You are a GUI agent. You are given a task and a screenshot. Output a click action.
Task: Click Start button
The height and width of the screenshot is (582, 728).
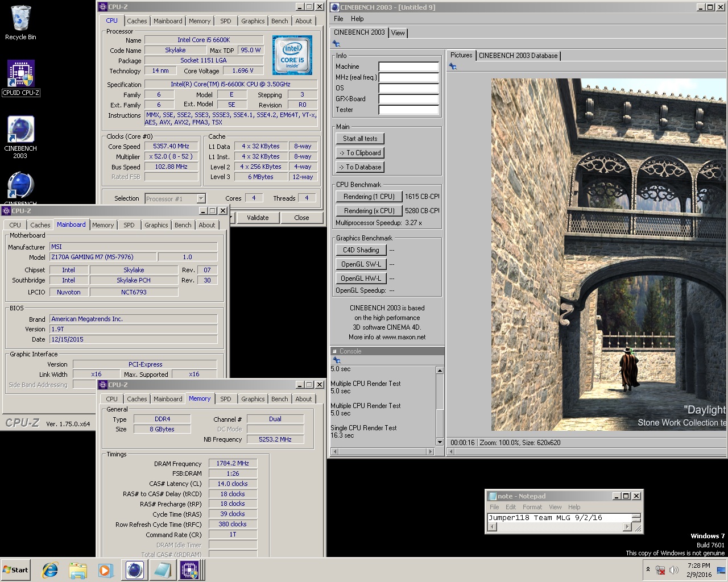(x=15, y=570)
